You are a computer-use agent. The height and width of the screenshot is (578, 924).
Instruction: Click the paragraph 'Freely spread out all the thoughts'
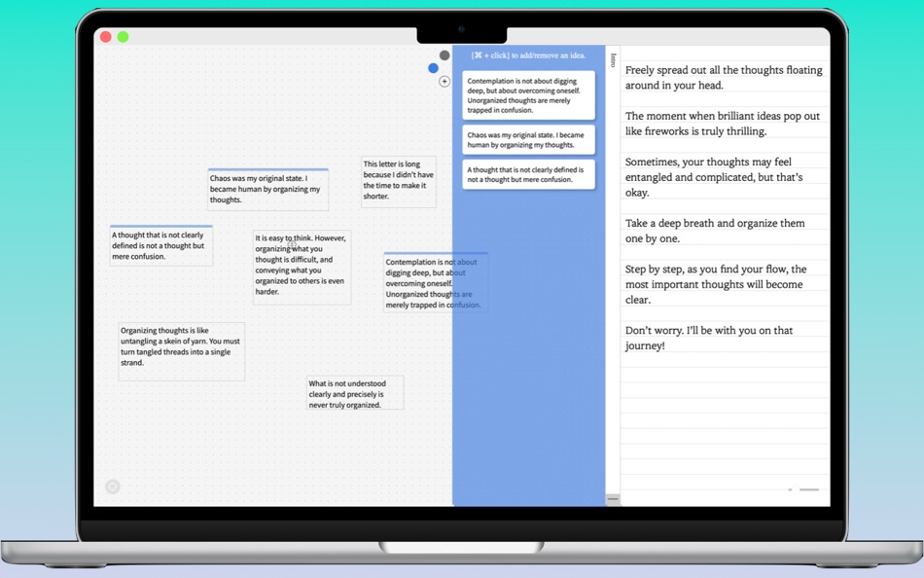(724, 78)
